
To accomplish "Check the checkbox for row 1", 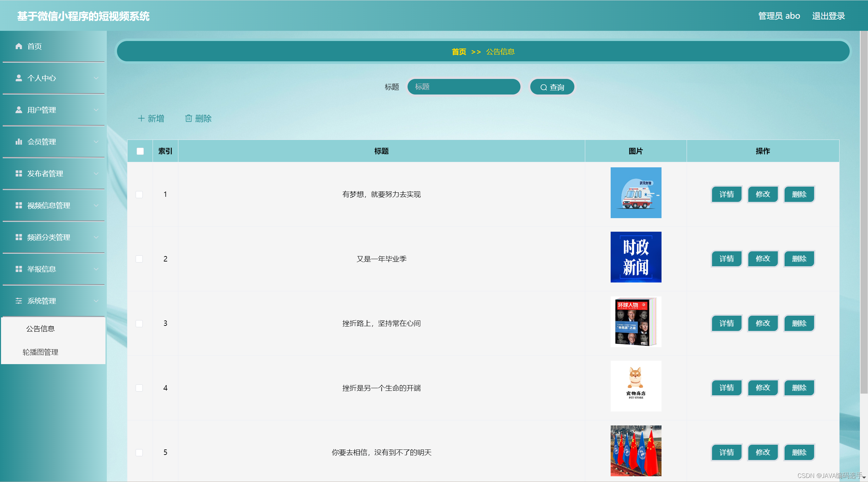I will click(139, 194).
